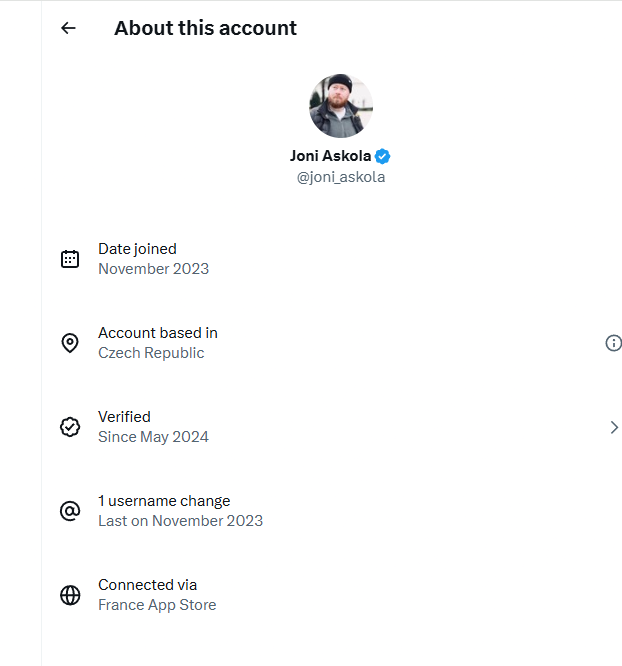Open Joni Askola's profile picture

pyautogui.click(x=341, y=106)
